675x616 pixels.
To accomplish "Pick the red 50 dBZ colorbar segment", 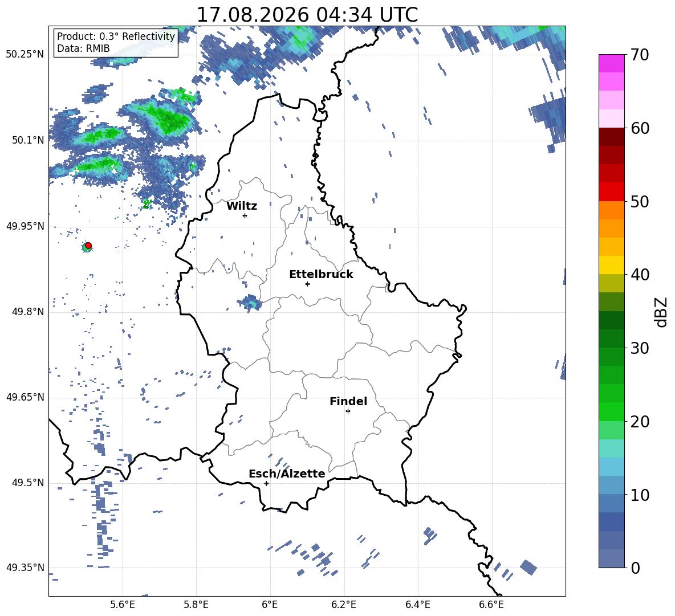I will point(611,192).
